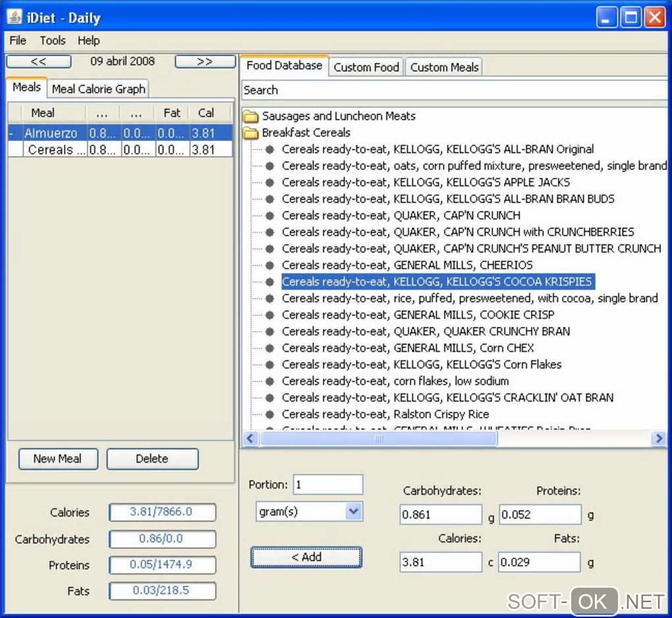This screenshot has height=618, width=672.
Task: Open the Tools menu
Action: coord(53,41)
